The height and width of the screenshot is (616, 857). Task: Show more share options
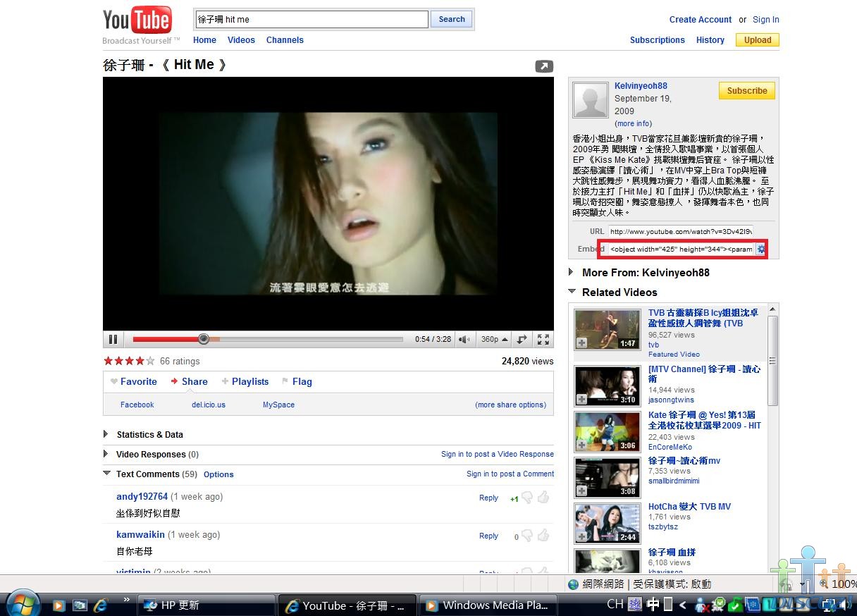pyautogui.click(x=511, y=405)
